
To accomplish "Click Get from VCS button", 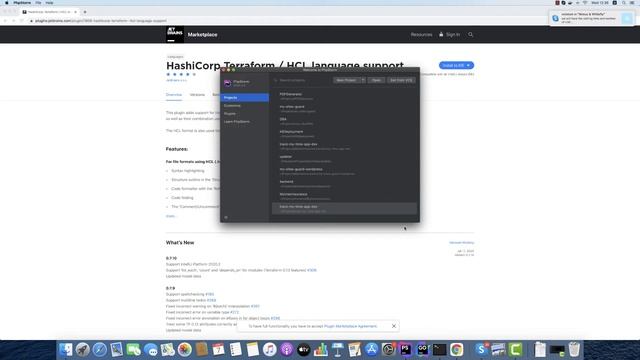I will pyautogui.click(x=401, y=80).
